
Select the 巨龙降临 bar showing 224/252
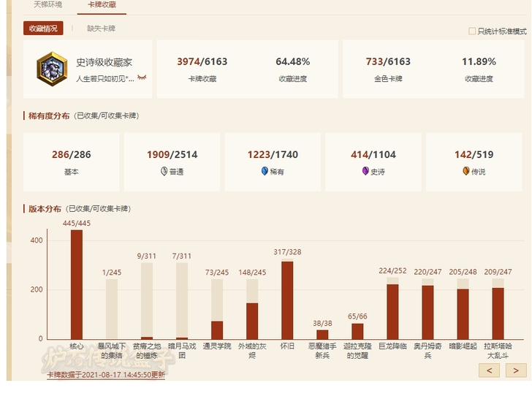[x=392, y=308]
